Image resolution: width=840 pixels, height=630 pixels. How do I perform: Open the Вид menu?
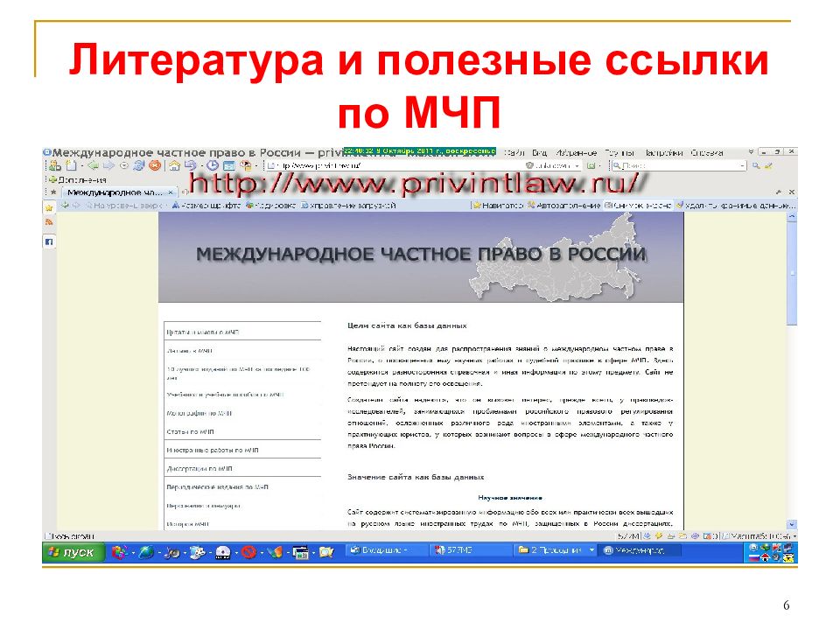540,152
